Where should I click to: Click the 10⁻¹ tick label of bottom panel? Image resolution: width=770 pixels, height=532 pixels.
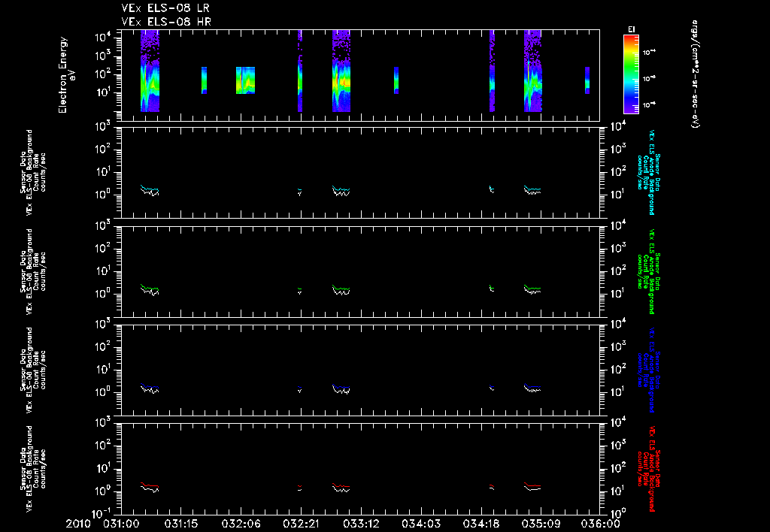coord(102,514)
